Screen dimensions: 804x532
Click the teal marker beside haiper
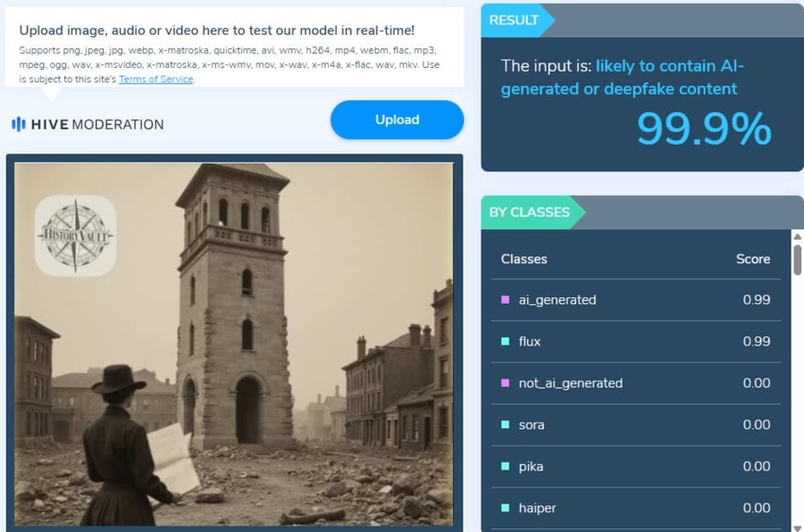pyautogui.click(x=506, y=508)
